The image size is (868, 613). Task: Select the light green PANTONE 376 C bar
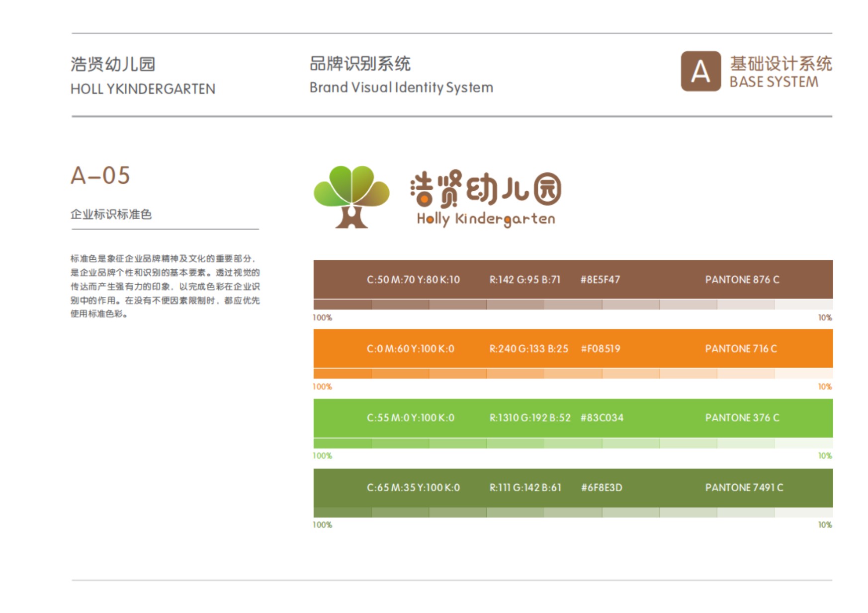pyautogui.click(x=573, y=418)
